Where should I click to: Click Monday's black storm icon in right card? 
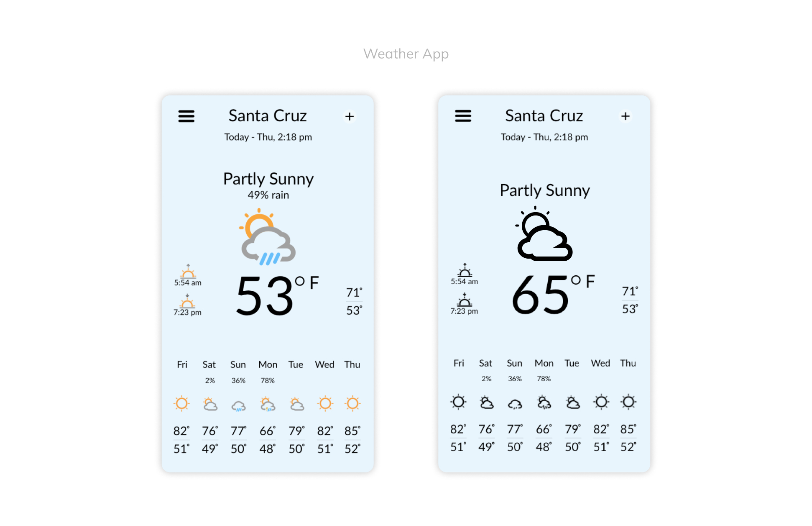coord(544,402)
